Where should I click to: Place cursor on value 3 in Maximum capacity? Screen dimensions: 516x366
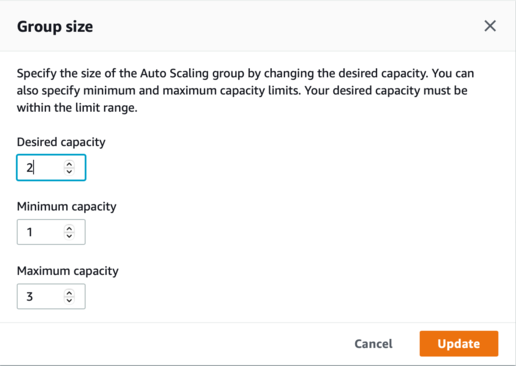click(x=30, y=296)
